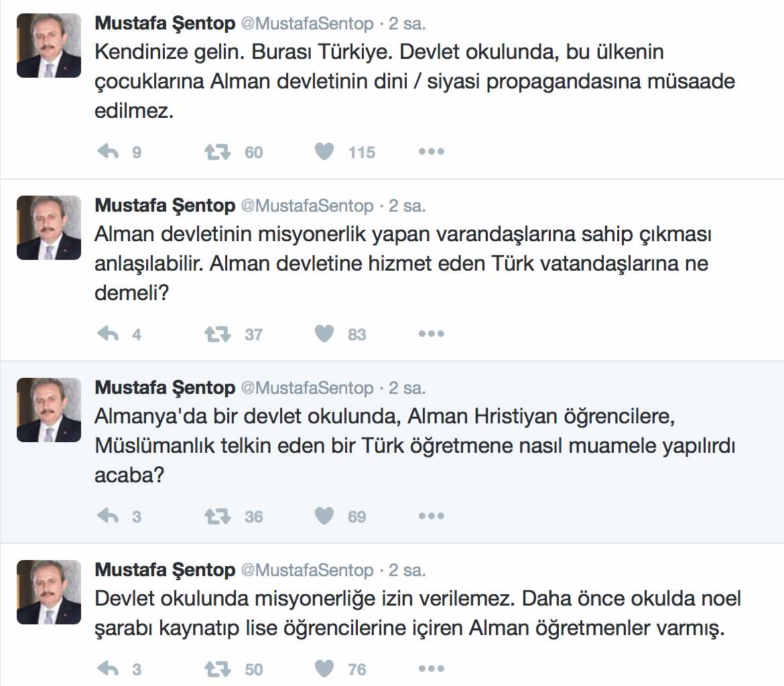The image size is (784, 686).
Task: Expand more options on 'Almanya'da' tweet
Action: (431, 516)
